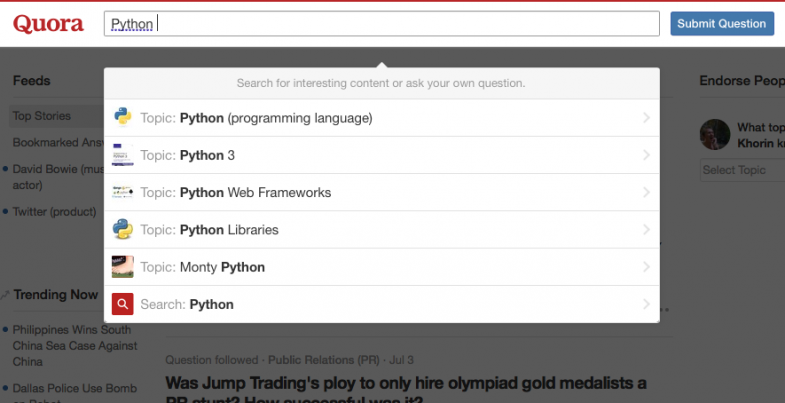
Task: Pick Topic: Monty Python suggestion
Action: point(381,267)
